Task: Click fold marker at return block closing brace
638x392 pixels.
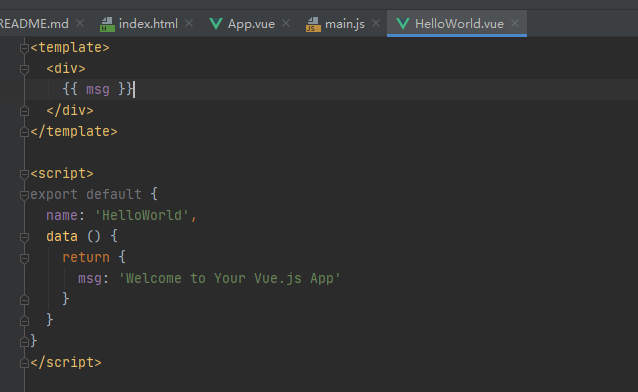Action: [24, 300]
